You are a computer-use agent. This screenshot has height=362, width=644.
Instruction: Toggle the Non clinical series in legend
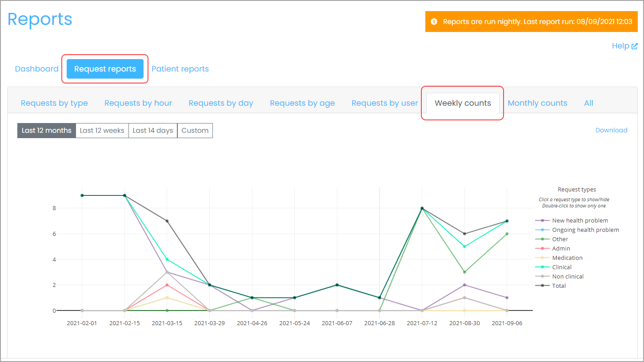point(560,276)
